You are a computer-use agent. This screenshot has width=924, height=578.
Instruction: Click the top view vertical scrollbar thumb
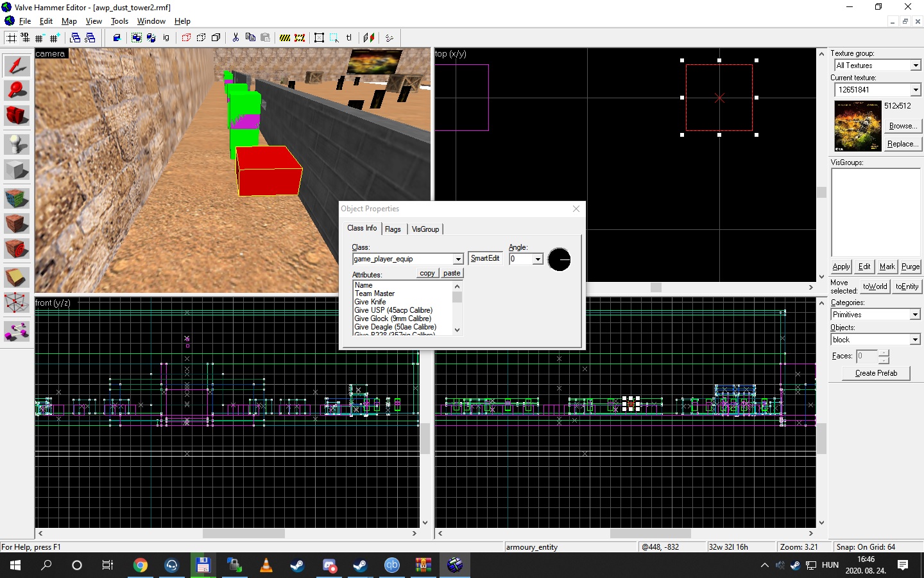[821, 192]
